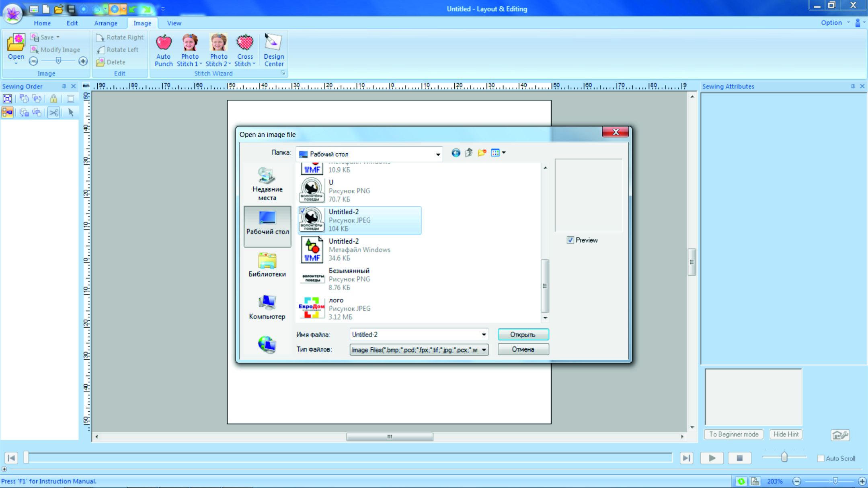Image resolution: width=868 pixels, height=488 pixels.
Task: Click the scissors icon in Sewing Order
Action: click(x=53, y=113)
